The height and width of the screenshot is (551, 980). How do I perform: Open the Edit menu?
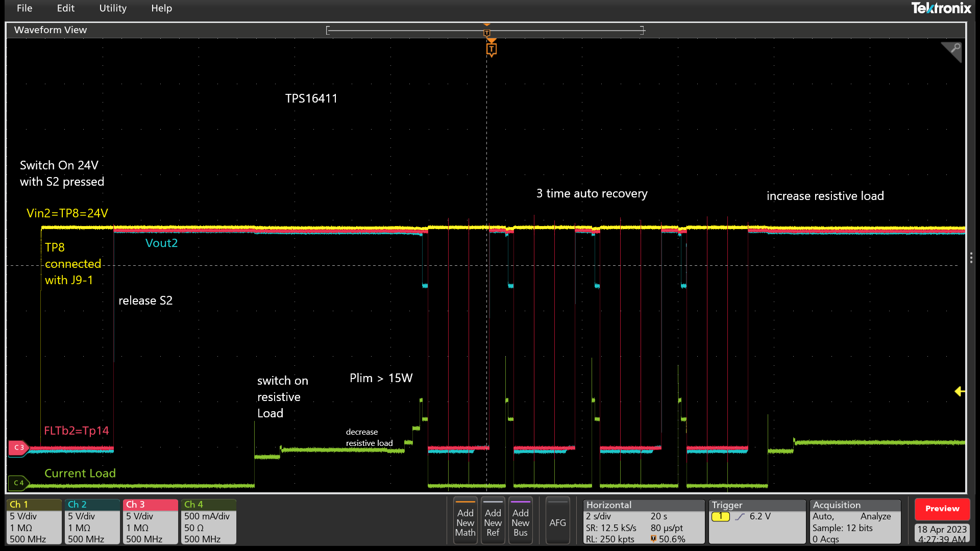[66, 8]
